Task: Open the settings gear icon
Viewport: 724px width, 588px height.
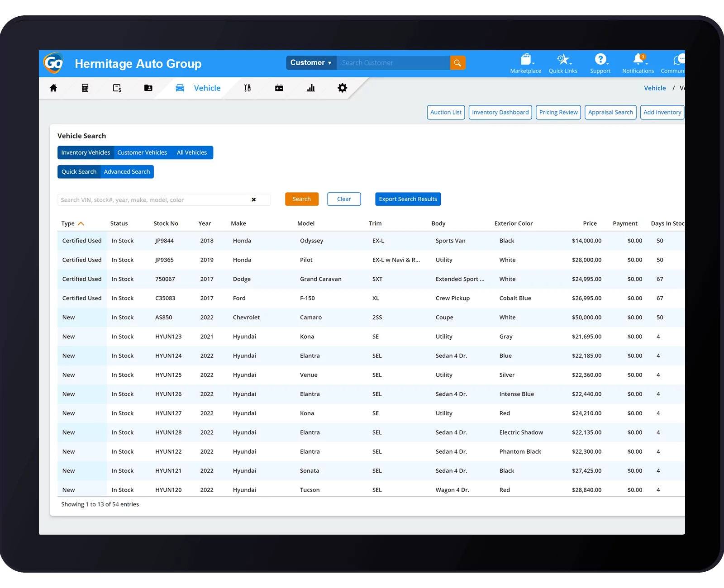Action: (343, 88)
